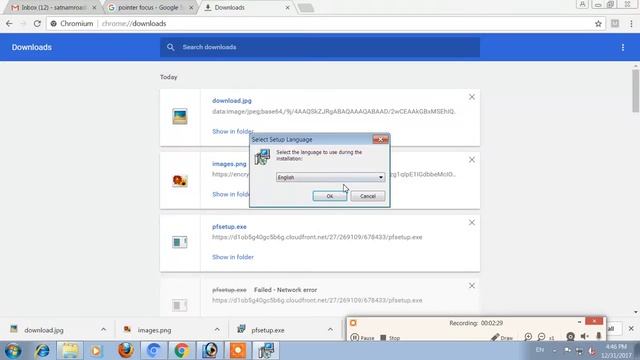This screenshot has width=640, height=360.
Task: Switch to the pointer focus Google tab
Action: pos(149,7)
